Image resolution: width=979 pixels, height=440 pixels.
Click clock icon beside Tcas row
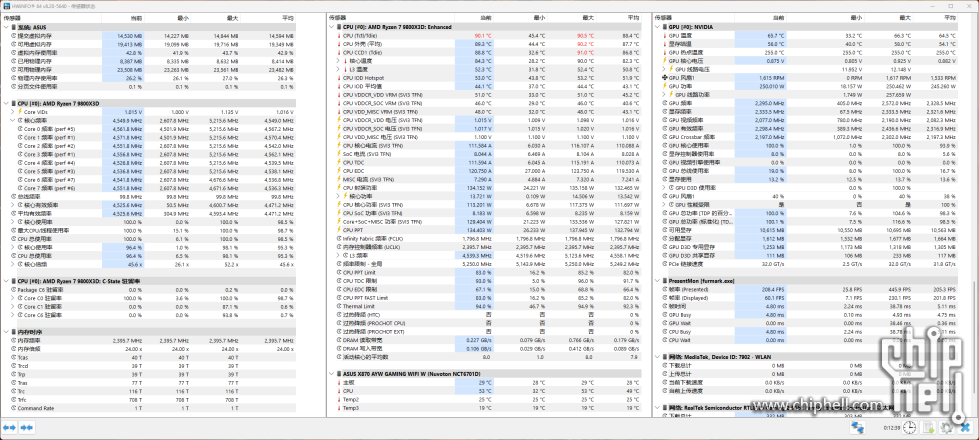tap(13, 358)
